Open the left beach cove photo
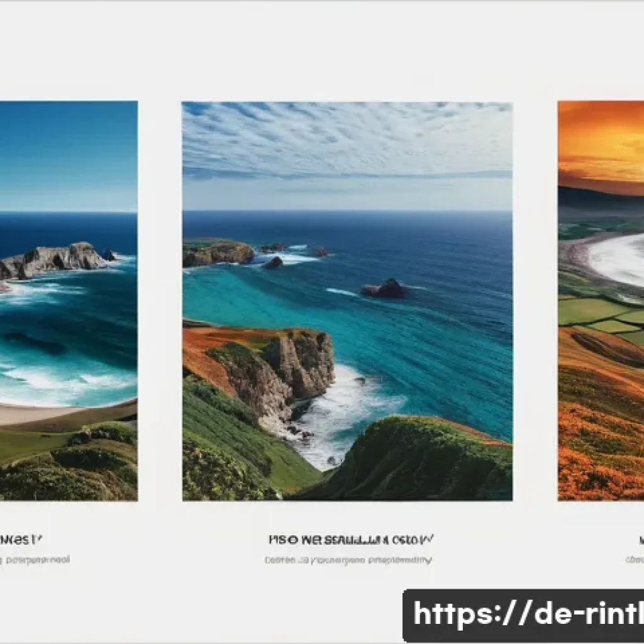 69,301
